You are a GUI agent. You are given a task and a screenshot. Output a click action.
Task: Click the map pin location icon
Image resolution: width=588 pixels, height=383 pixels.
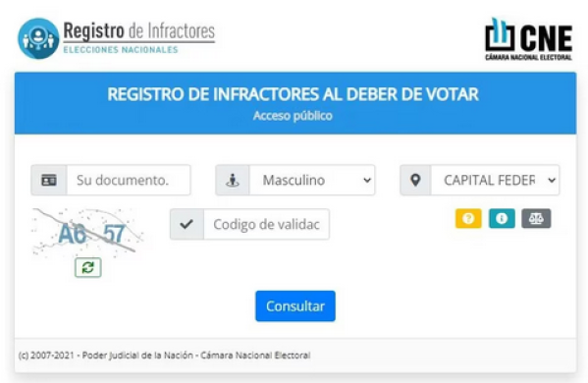click(415, 180)
